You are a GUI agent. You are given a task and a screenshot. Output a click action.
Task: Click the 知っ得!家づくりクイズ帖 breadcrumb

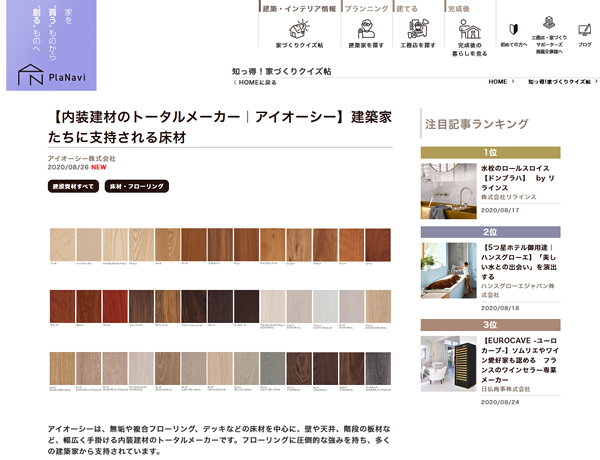coord(559,82)
